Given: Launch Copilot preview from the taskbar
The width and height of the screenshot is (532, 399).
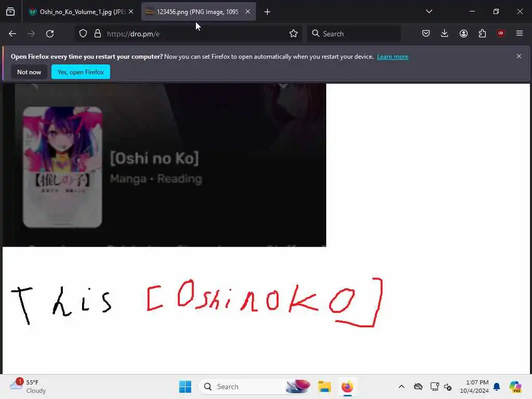Looking at the screenshot, I should pos(515,387).
